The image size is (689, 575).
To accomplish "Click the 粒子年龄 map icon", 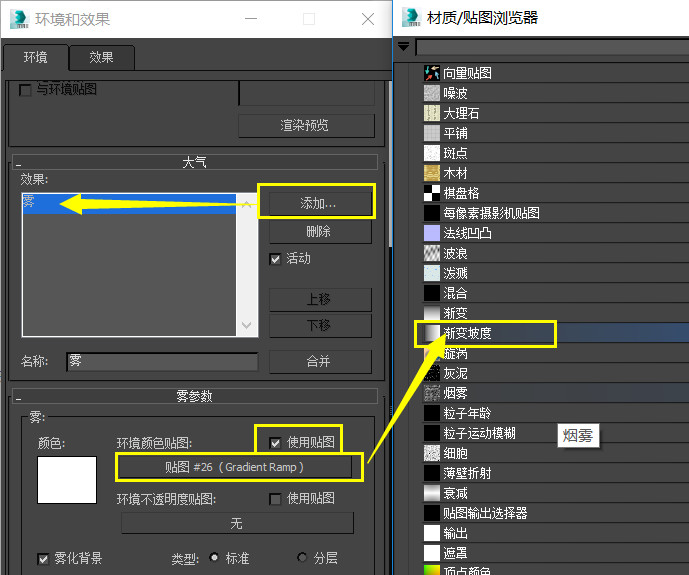I will click(x=432, y=413).
